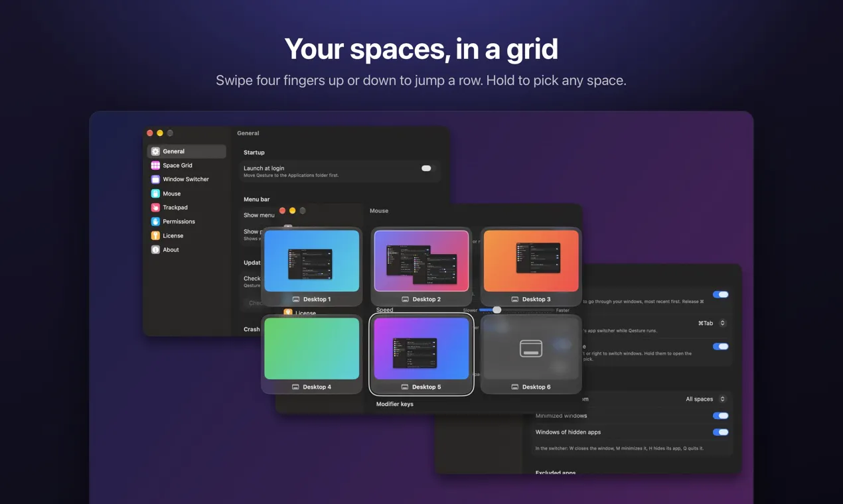Toggle switch beside 'go through your windows' text
Image resolution: width=843 pixels, height=504 pixels.
pyautogui.click(x=720, y=294)
